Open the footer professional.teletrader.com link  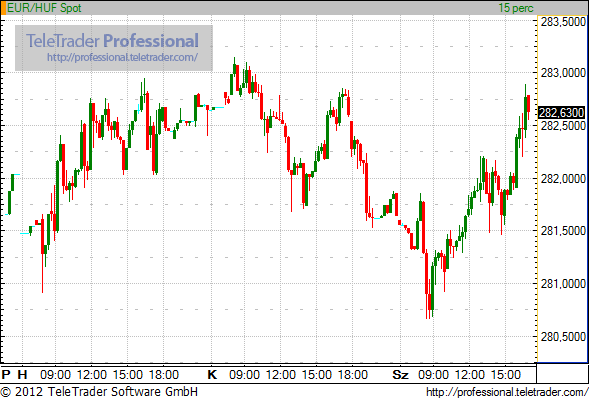tap(507, 392)
